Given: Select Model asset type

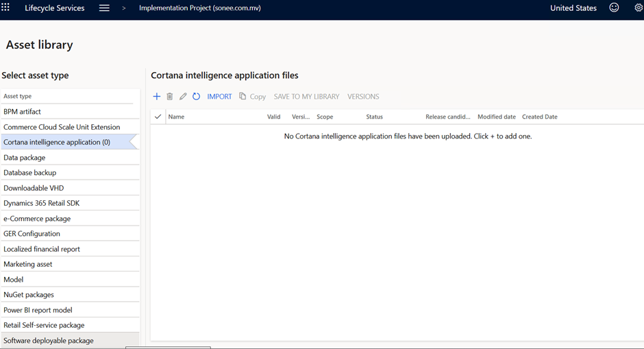Looking at the screenshot, I should tap(71, 279).
